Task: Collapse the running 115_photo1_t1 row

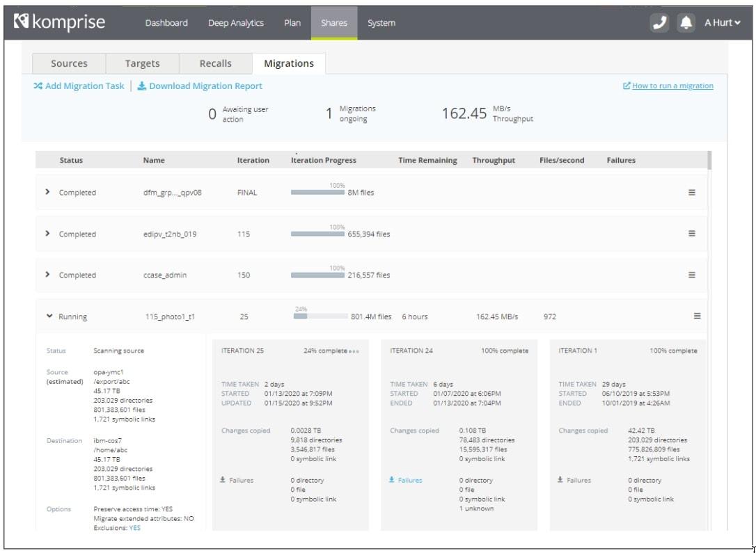Action: (49, 316)
